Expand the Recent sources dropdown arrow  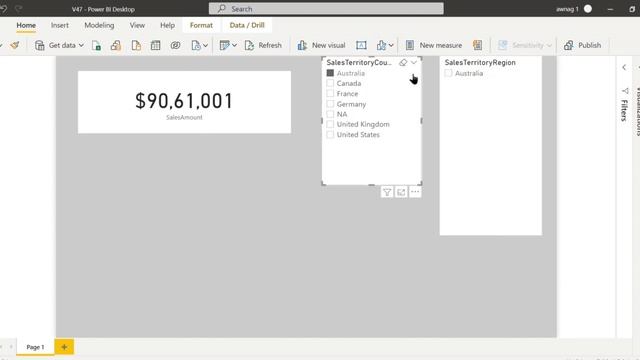coord(205,45)
